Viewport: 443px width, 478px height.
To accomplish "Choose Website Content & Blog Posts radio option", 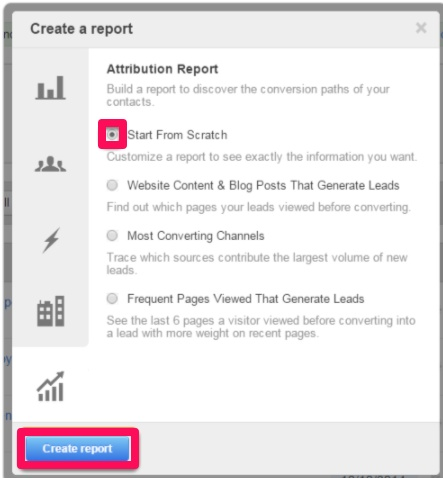I will (112, 185).
